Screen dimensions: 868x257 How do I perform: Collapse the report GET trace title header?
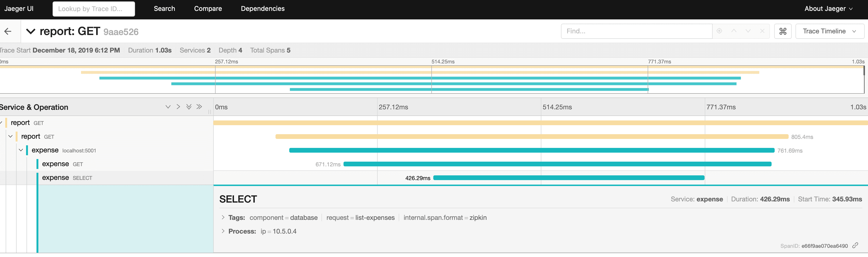(31, 31)
